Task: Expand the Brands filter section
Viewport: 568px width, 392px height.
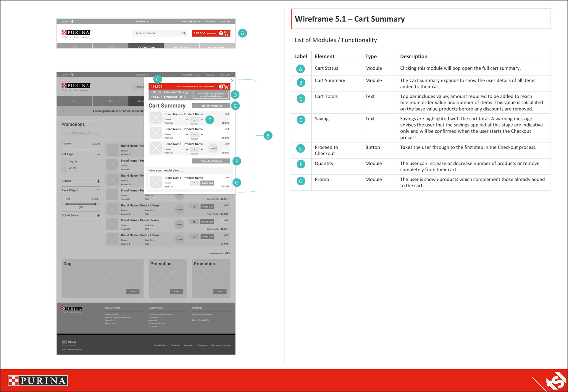Action: (98, 181)
